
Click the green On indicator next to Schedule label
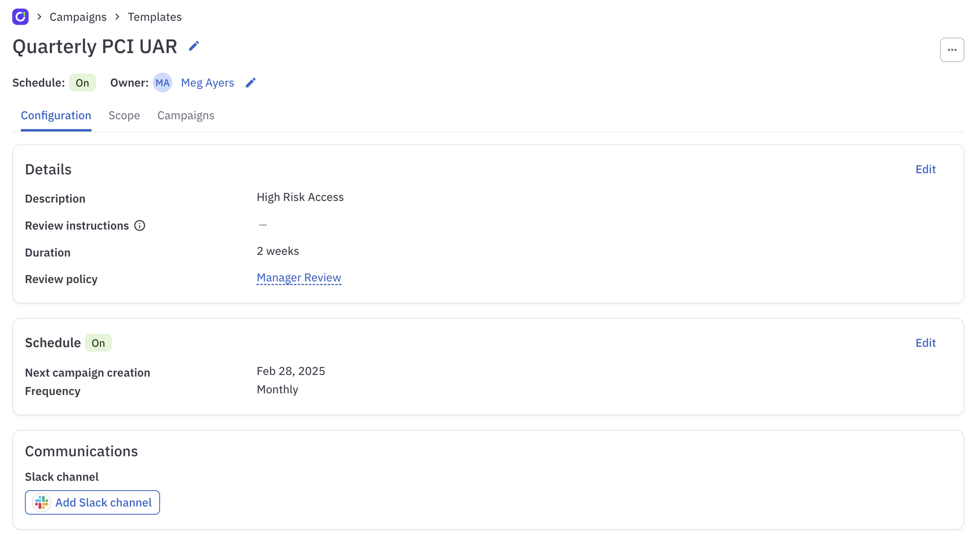82,83
